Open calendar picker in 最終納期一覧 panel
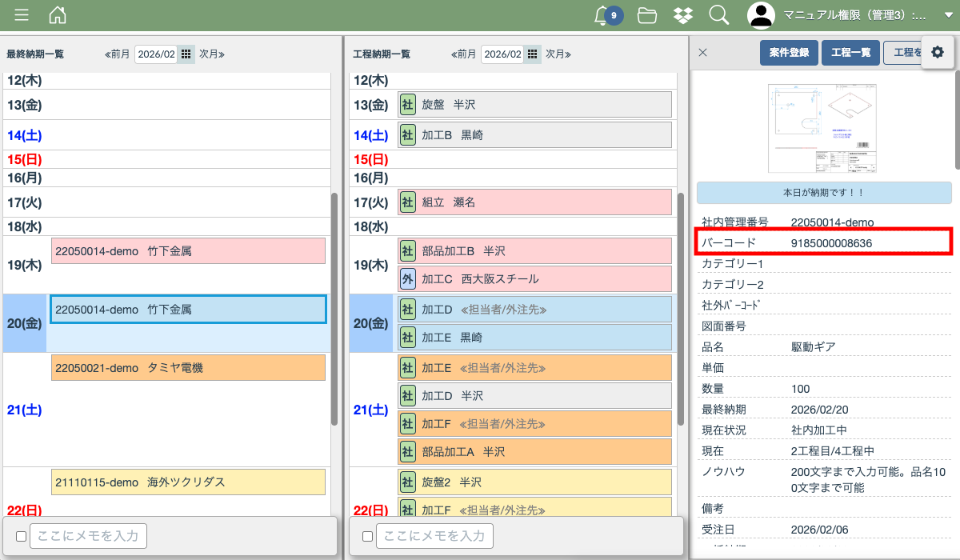The width and height of the screenshot is (960, 560). point(186,54)
